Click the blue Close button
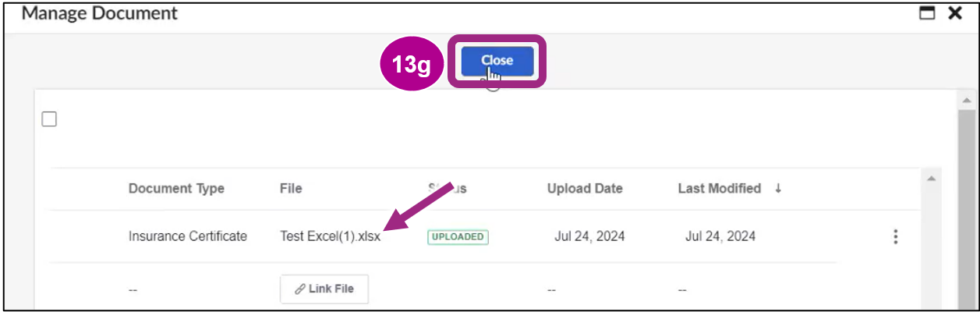 [497, 61]
